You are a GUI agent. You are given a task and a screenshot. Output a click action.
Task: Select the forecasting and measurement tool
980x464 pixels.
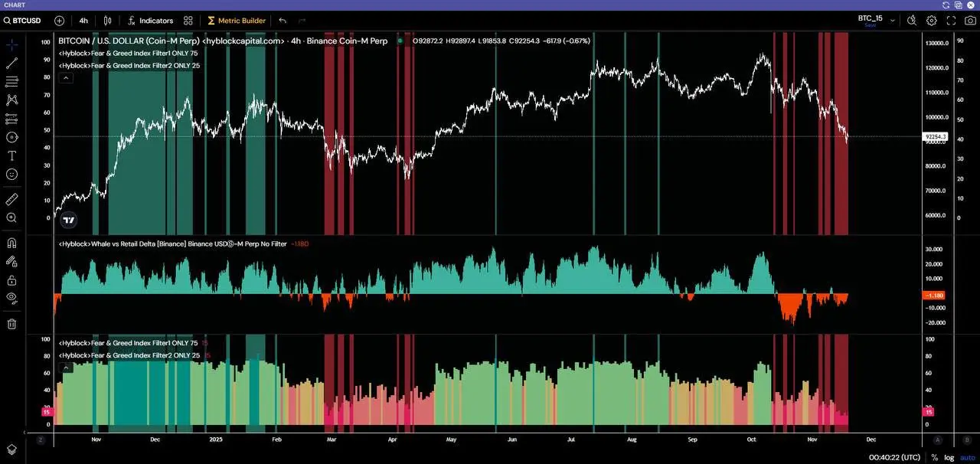pos(11,119)
